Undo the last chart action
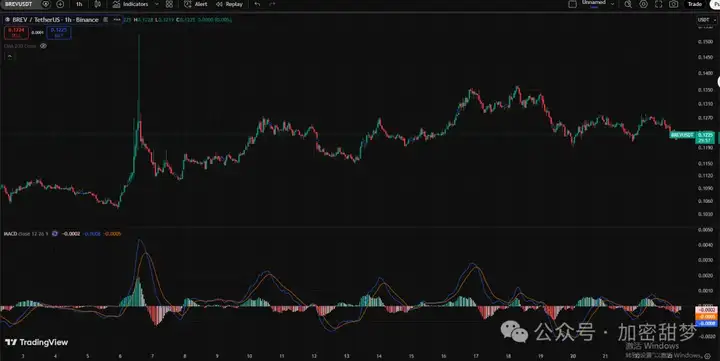720x361 pixels. coord(257,4)
